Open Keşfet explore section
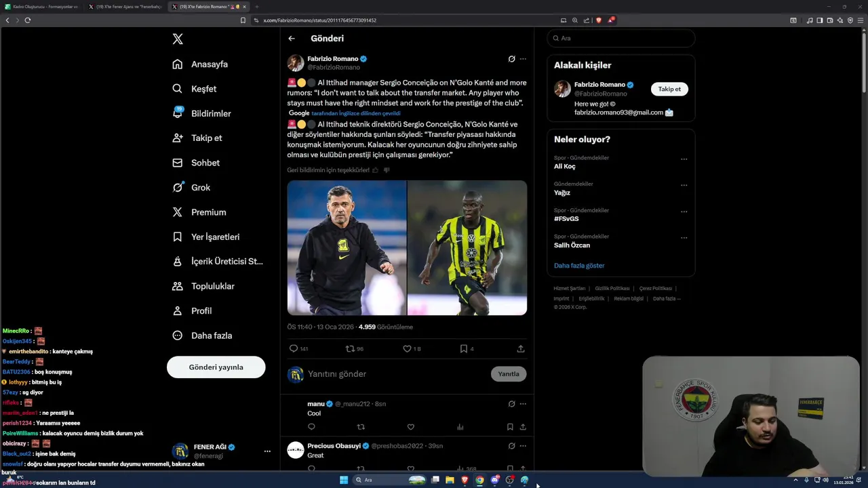 [195, 89]
